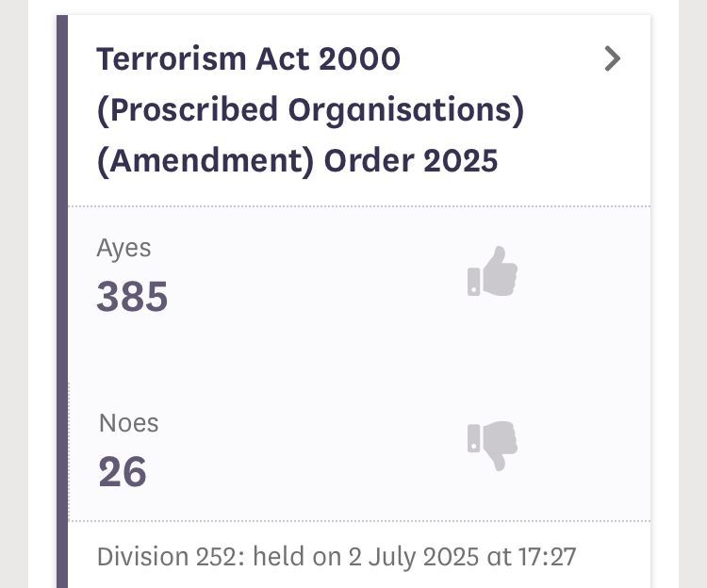The height and width of the screenshot is (588, 707).
Task: Open division details via right chevron
Action: (x=613, y=59)
